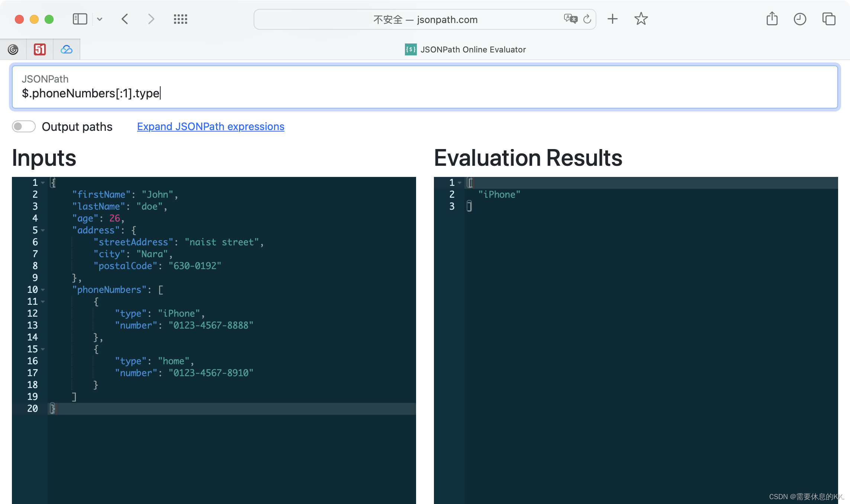Show tab overview icon
The image size is (850, 504).
coord(829,19)
